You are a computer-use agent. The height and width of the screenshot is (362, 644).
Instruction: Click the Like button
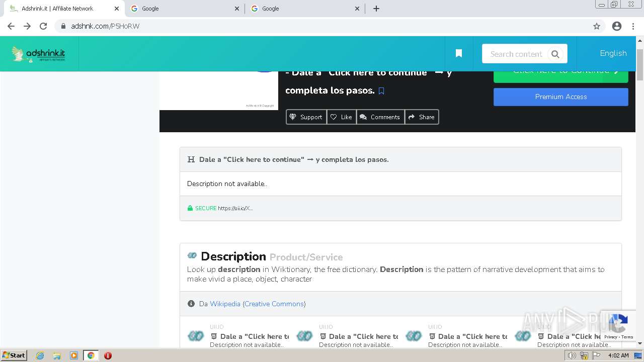342,117
